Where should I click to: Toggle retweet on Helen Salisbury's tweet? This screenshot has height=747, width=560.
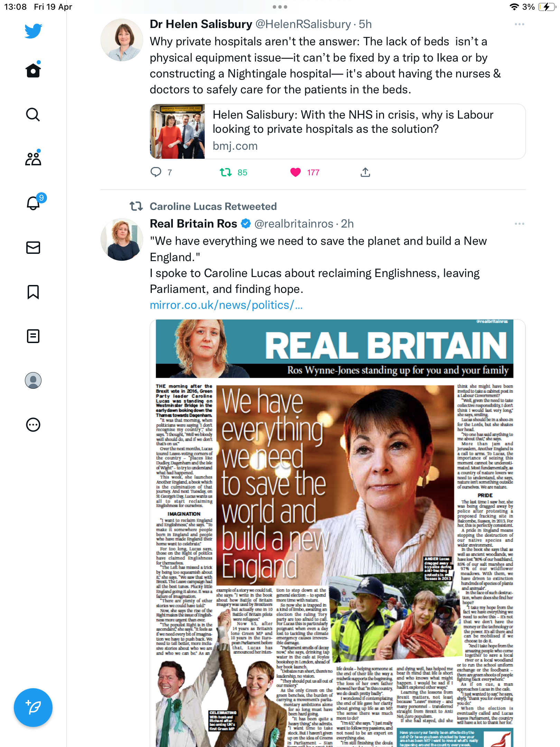[x=226, y=172]
